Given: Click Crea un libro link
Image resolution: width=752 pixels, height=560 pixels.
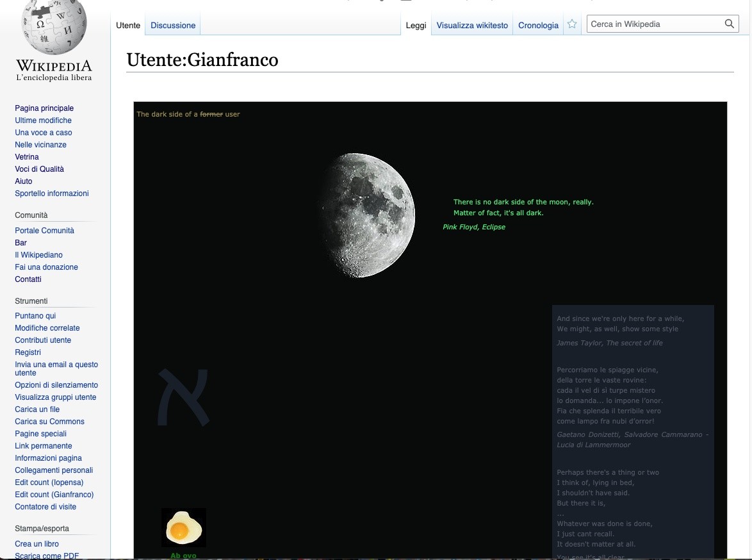Looking at the screenshot, I should (x=37, y=544).
